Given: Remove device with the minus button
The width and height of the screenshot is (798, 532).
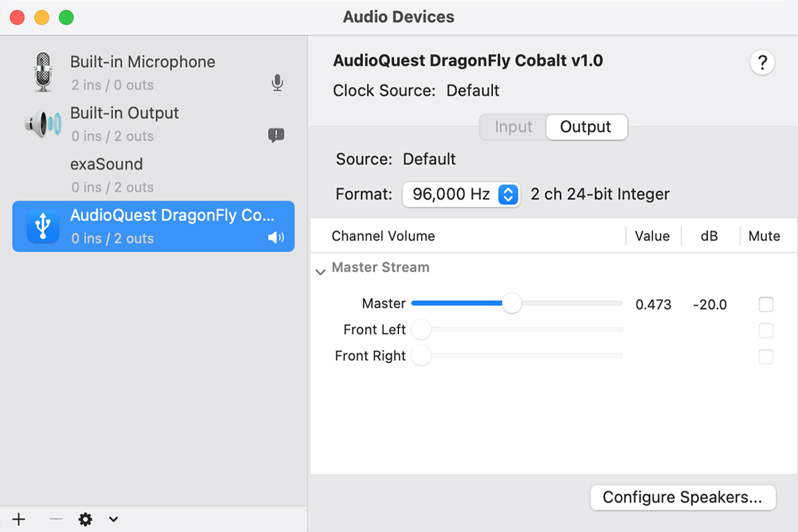Looking at the screenshot, I should [56, 519].
